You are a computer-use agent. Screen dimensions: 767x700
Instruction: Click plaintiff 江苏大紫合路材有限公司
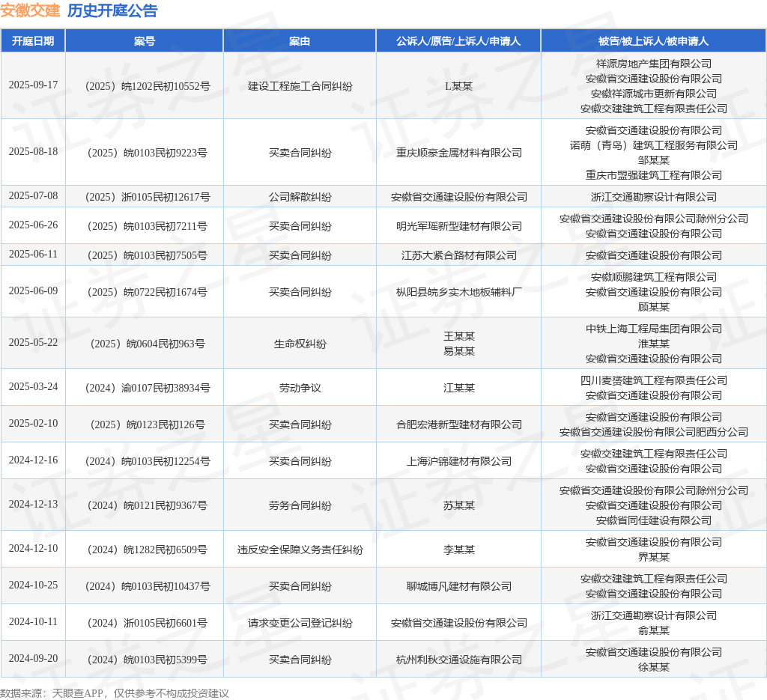click(459, 255)
